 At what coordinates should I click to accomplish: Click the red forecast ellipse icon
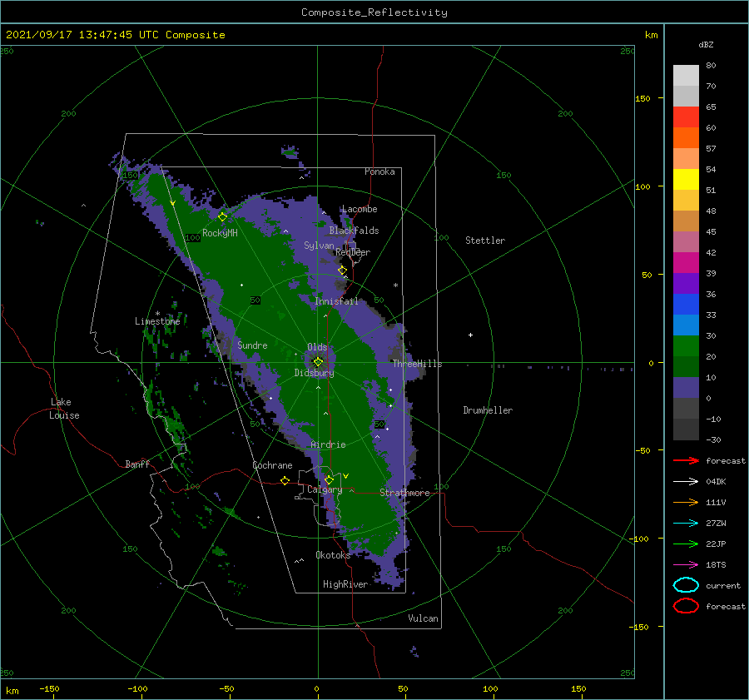(686, 606)
